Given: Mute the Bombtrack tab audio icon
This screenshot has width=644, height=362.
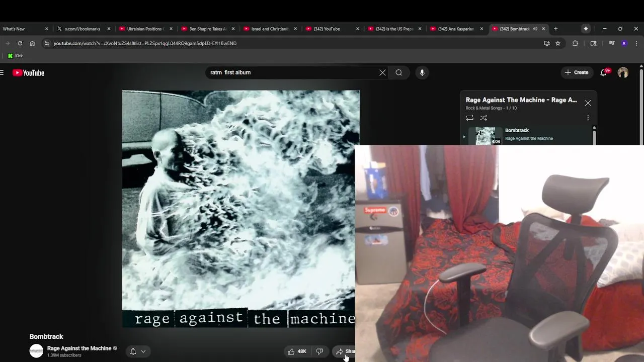Looking at the screenshot, I should 535,29.
